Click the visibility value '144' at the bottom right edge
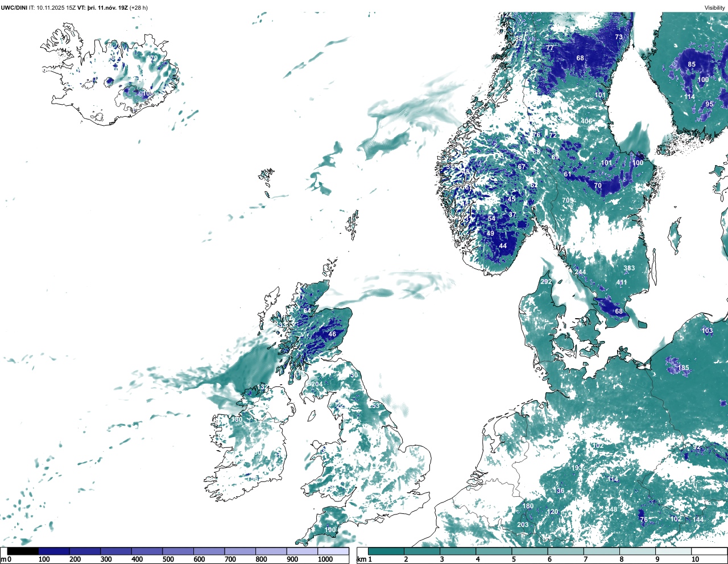728x564 pixels. [x=698, y=520]
